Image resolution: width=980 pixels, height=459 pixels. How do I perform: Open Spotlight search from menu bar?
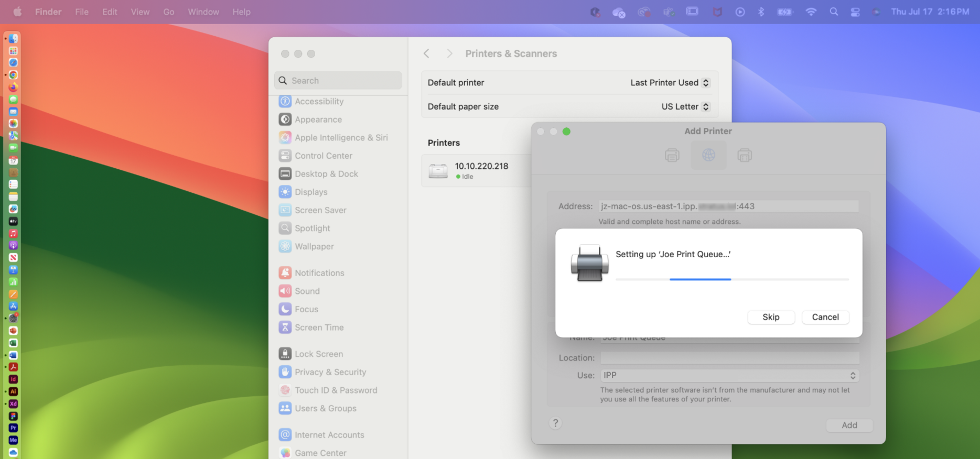[x=833, y=12]
